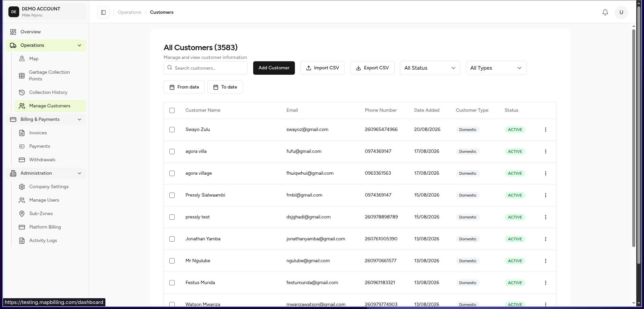Click the Add Customer button
The height and width of the screenshot is (309, 644).
click(x=274, y=68)
